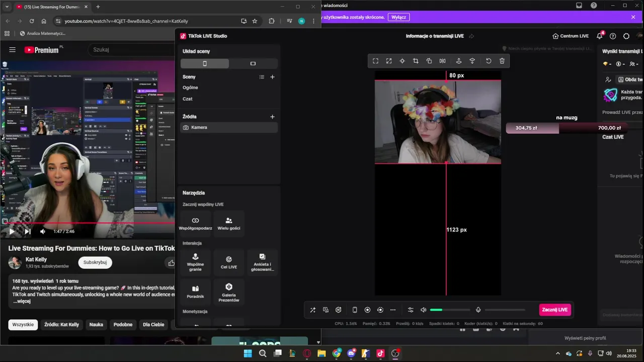Image resolution: width=644 pixels, height=362 pixels.
Task: Open TikTok LIVE Studio notifications bell
Action: tap(599, 36)
